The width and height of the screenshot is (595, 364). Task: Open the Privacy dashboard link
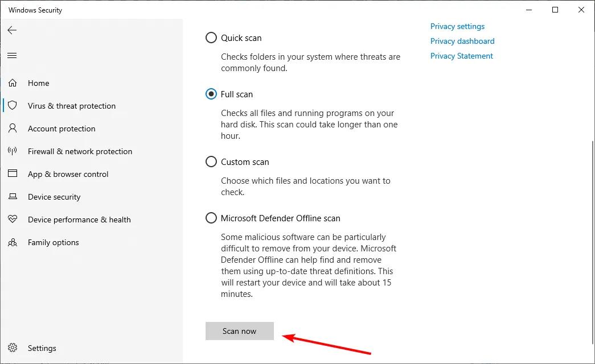pyautogui.click(x=462, y=41)
